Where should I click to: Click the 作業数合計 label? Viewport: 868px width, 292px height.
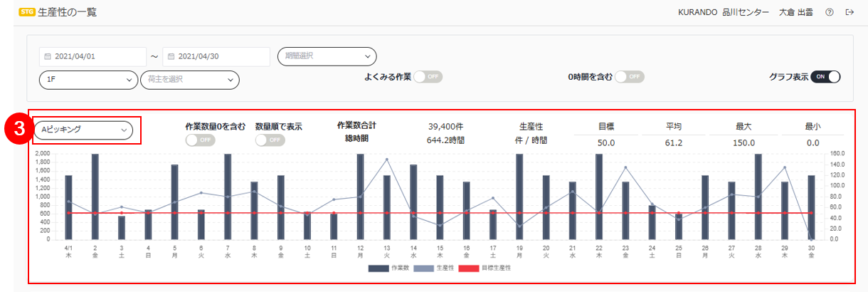(356, 125)
